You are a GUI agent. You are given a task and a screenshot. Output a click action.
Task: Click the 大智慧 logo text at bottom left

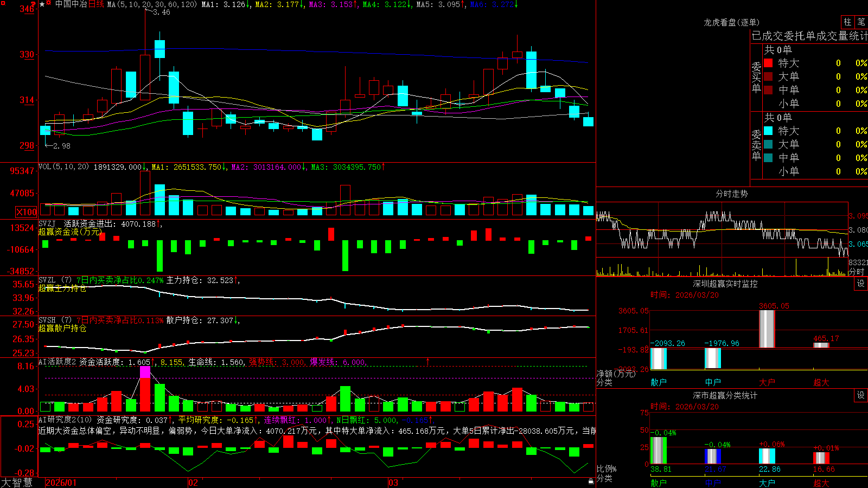pos(17,483)
